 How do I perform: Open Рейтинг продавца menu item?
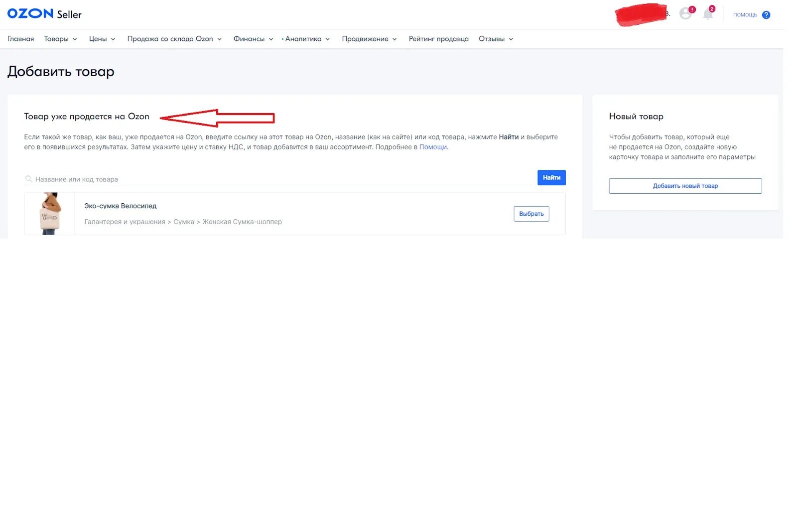[x=438, y=39]
